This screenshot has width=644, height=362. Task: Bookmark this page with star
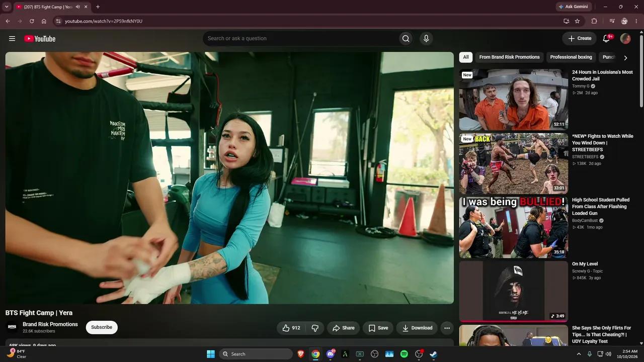pyautogui.click(x=577, y=21)
